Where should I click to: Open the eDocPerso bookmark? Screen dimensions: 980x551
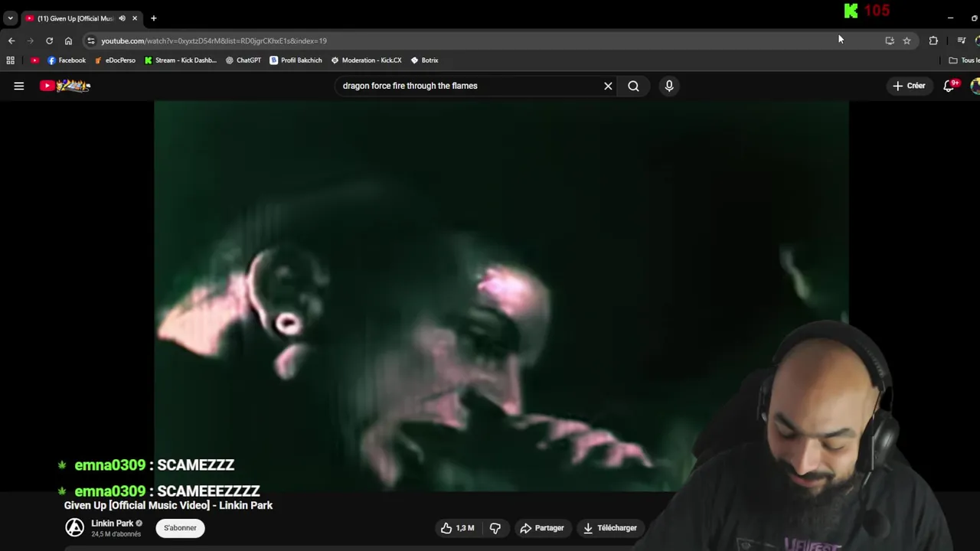click(115, 60)
